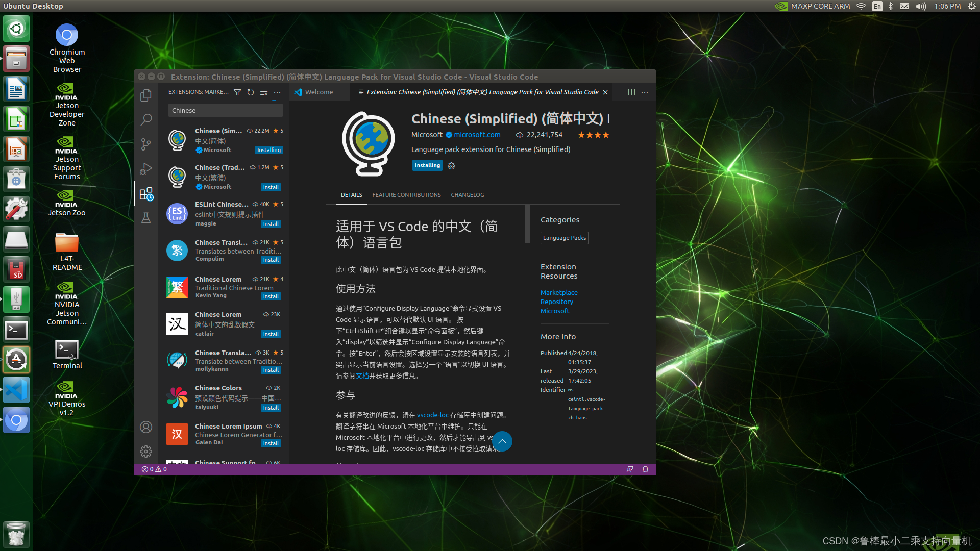Open extension manage gear beside Installing
Viewport: 980px width, 551px height.
click(451, 166)
